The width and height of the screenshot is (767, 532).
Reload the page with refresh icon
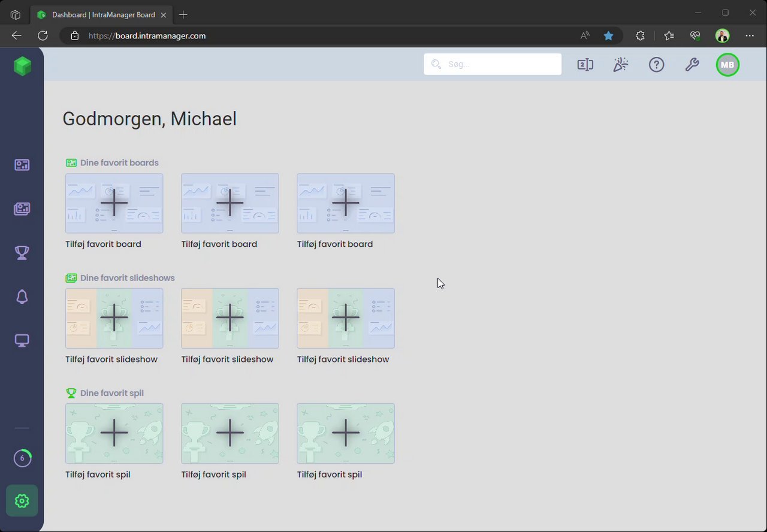[x=43, y=36]
